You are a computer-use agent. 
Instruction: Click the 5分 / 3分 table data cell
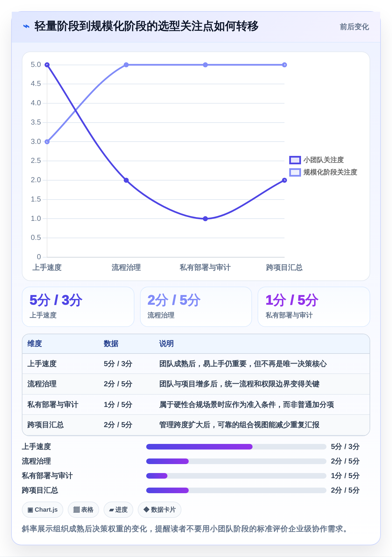[118, 364]
